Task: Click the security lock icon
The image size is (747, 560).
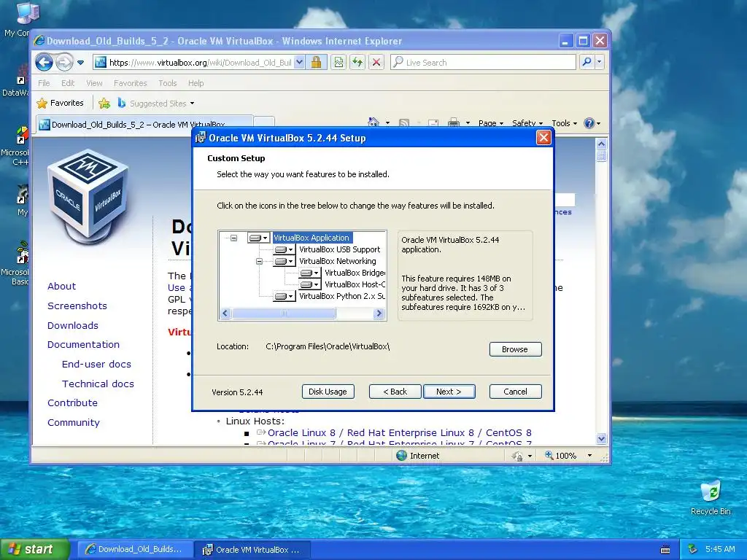Action: (x=316, y=63)
